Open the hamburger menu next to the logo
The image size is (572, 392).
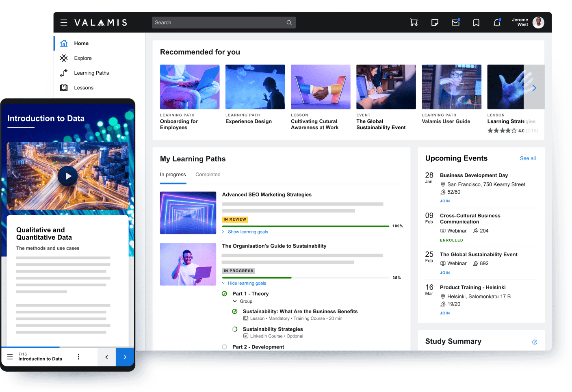coord(64,22)
